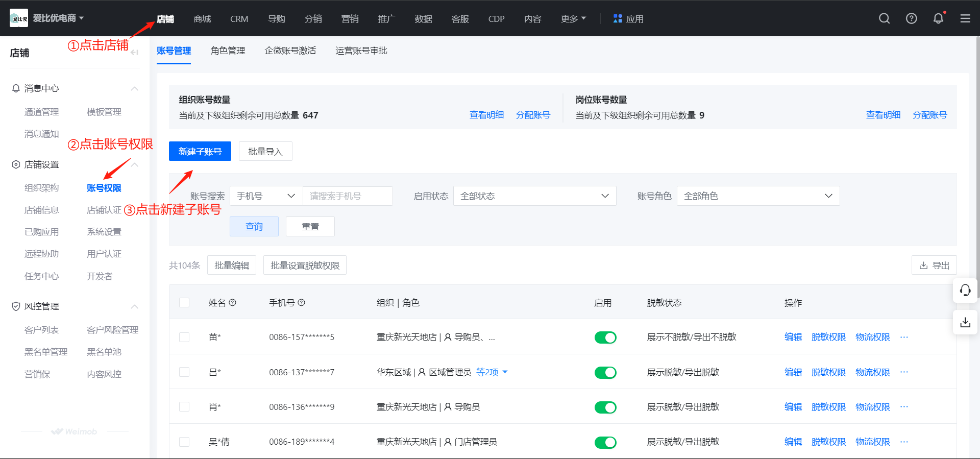Click the help icon beside 手机号 header

[x=302, y=303]
